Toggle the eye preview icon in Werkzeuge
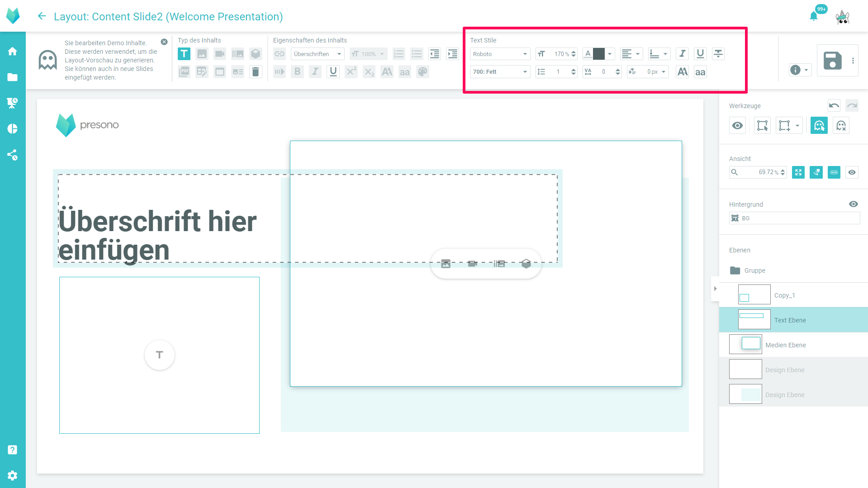Viewport: 868px width, 488px height. click(737, 125)
